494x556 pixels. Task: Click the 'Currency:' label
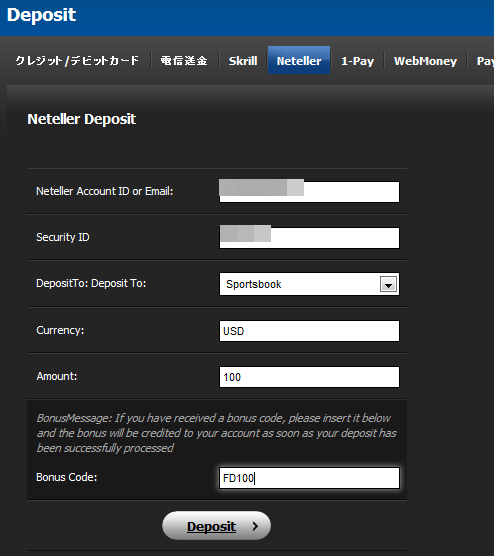[60, 330]
